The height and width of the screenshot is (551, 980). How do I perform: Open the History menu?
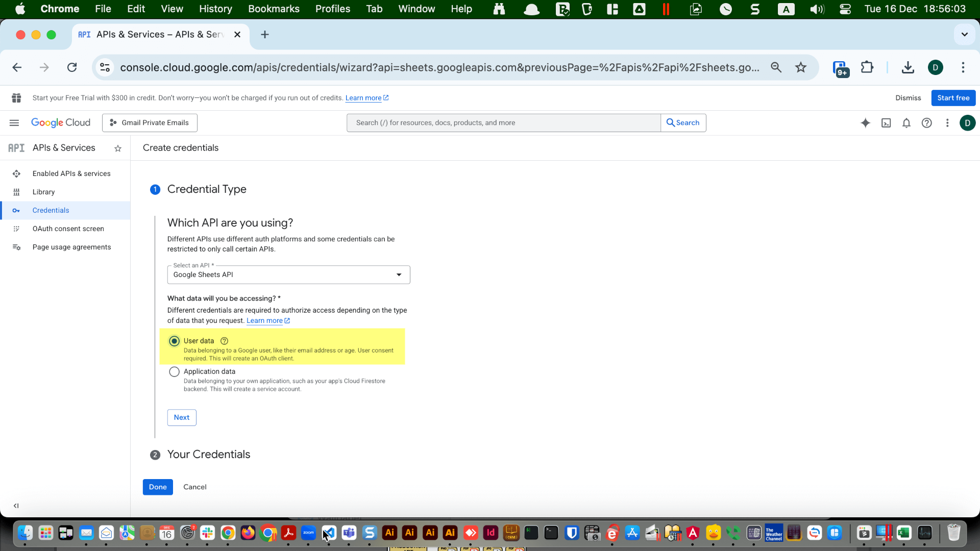pyautogui.click(x=215, y=9)
